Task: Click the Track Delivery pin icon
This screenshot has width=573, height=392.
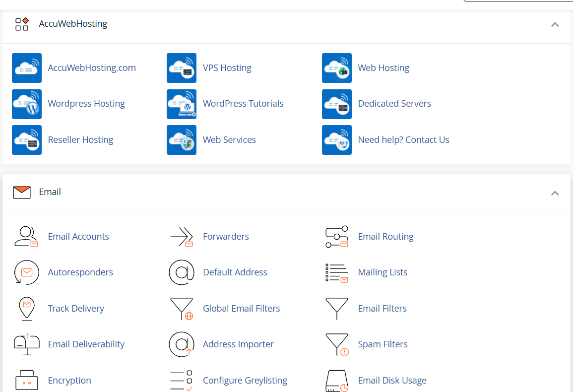Action: tap(27, 309)
